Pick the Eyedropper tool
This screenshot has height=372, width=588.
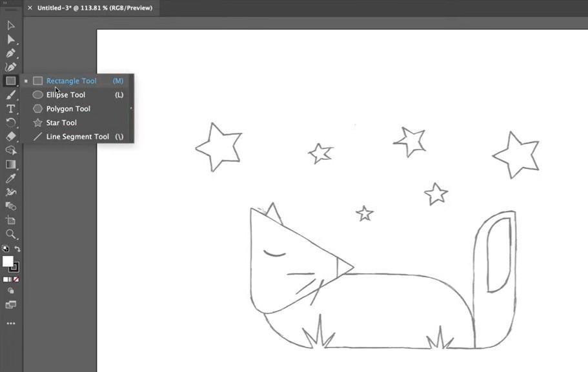10,178
